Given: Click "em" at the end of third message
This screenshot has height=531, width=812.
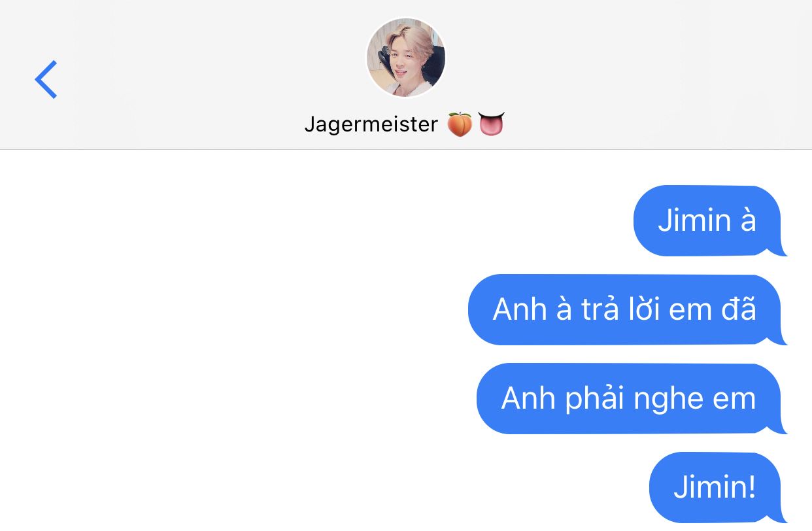Looking at the screenshot, I should [735, 400].
